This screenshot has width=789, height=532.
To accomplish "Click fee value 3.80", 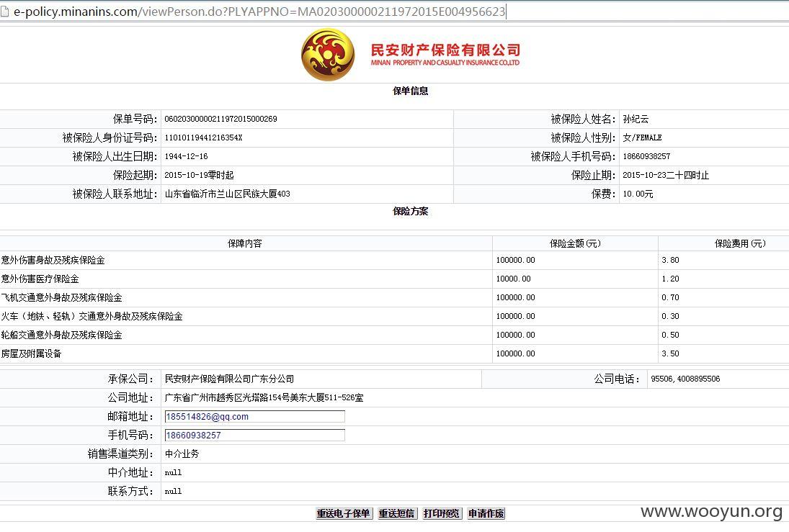I will 670,260.
